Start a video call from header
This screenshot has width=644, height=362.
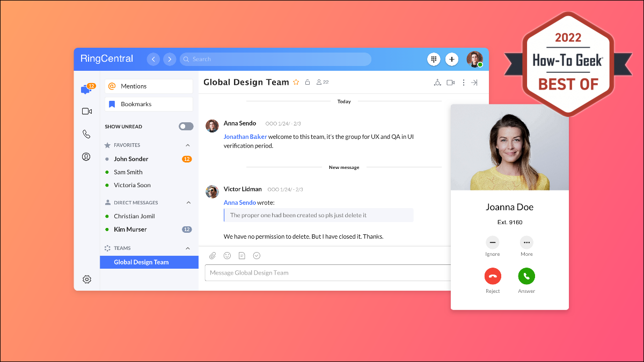pyautogui.click(x=451, y=83)
